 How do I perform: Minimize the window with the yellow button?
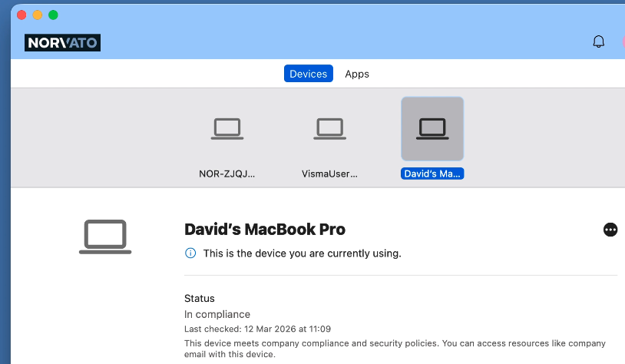coord(37,15)
